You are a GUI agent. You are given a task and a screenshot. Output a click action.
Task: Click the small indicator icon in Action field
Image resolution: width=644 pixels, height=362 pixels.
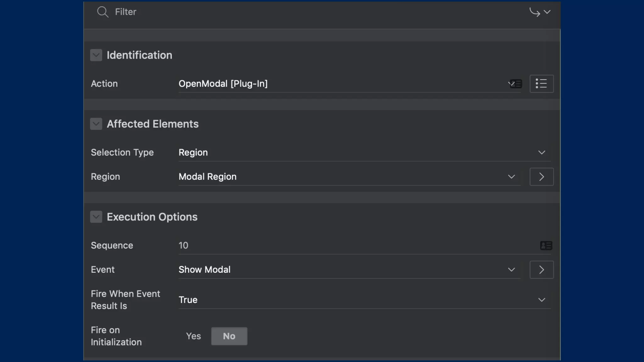coord(516,84)
